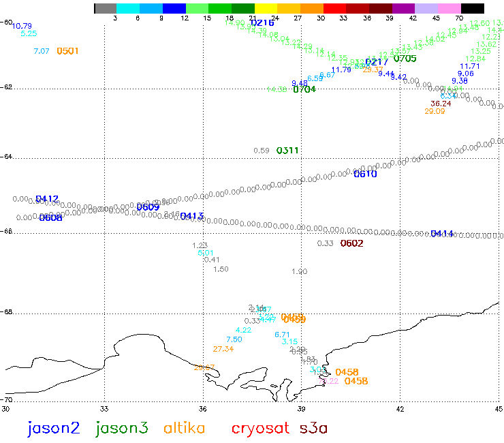Screen dimensions: 504x443
Task: Click the bright red colorbar segment between 30 and 33
Action: click(x=334, y=8)
